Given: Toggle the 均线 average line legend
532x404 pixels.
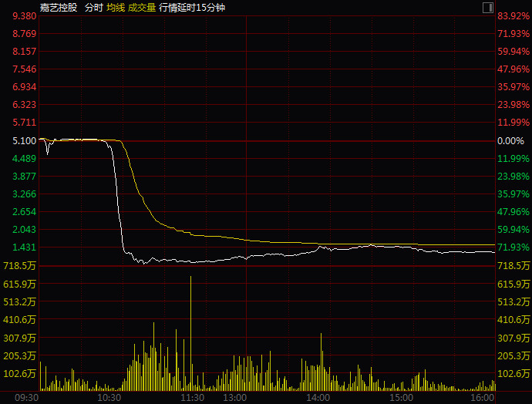Looking at the screenshot, I should click(116, 7).
